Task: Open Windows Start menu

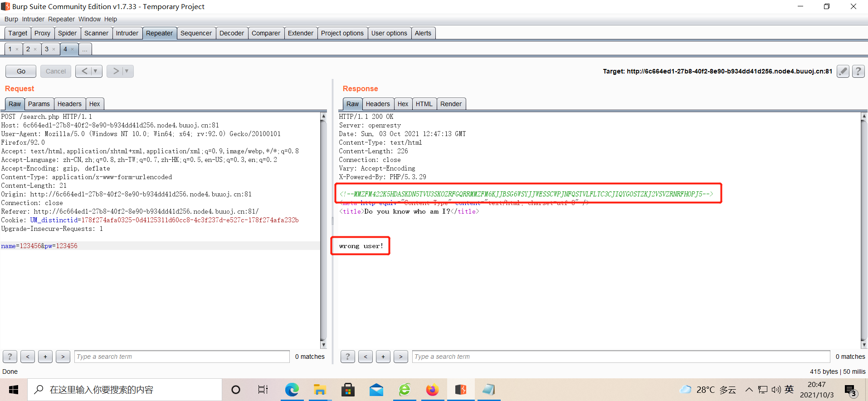Action: pyautogui.click(x=14, y=390)
